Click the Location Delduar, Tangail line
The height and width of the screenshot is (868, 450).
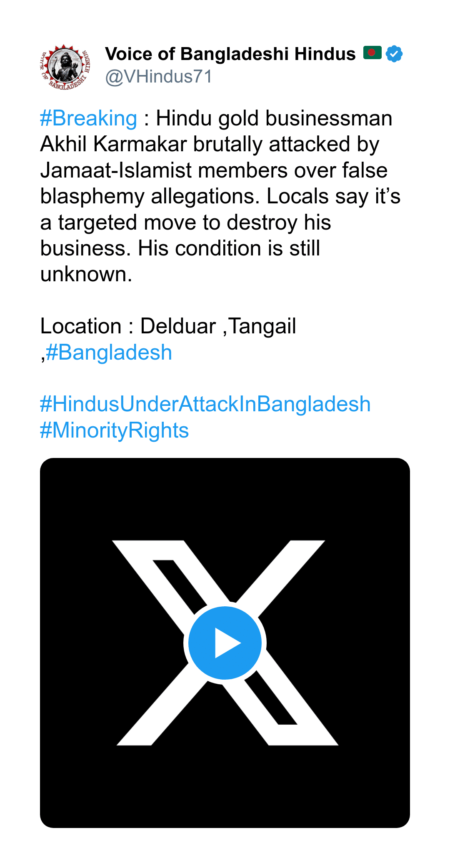(x=168, y=326)
